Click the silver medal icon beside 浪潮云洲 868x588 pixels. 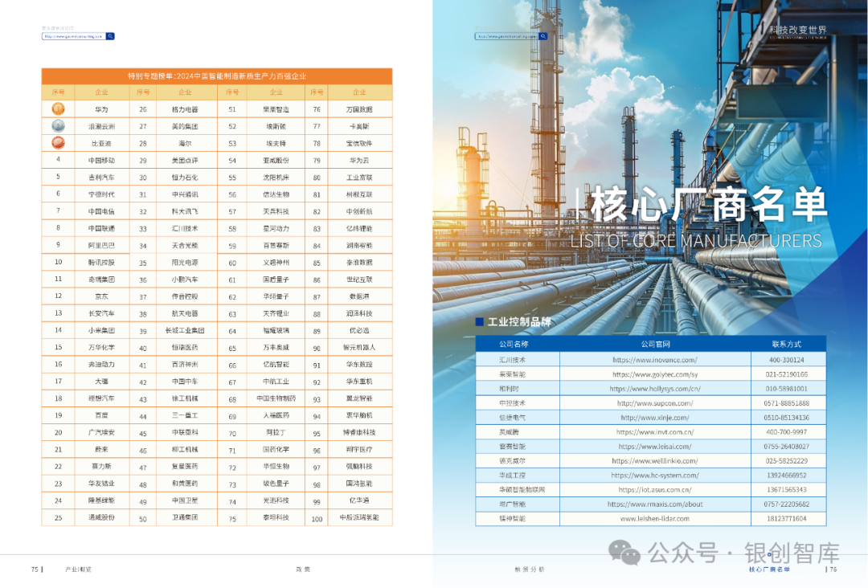pos(58,126)
